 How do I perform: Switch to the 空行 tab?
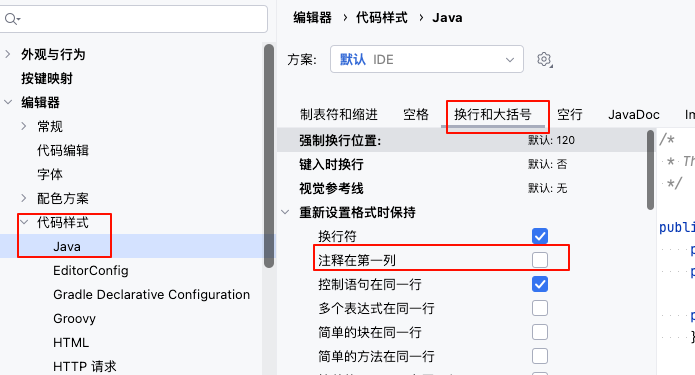click(x=570, y=114)
